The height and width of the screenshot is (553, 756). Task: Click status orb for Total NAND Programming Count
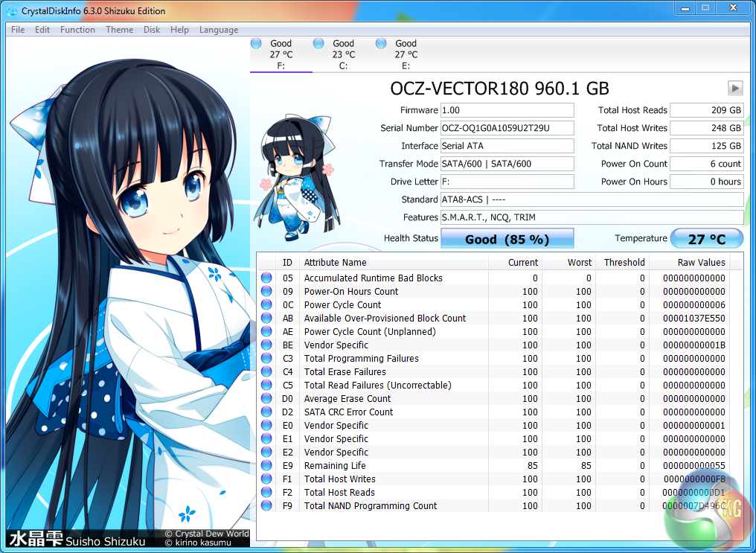(266, 506)
